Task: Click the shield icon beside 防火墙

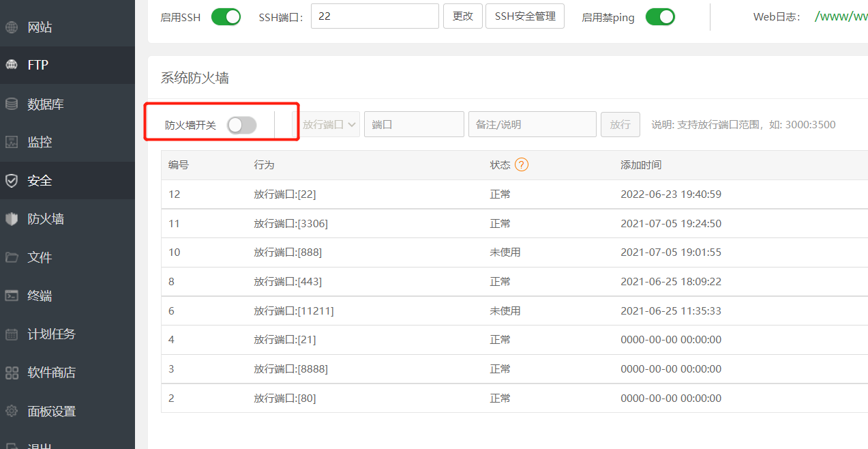Action: click(x=12, y=219)
